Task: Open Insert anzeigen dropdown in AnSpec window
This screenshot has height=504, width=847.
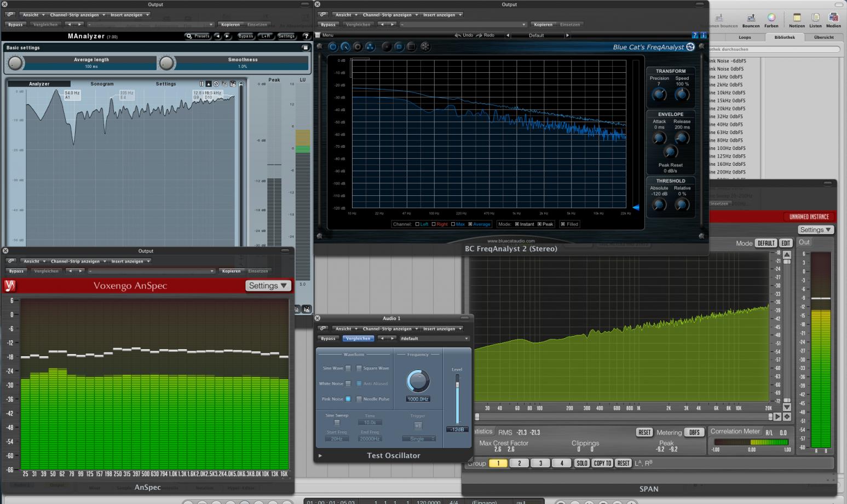Action: 130,261
